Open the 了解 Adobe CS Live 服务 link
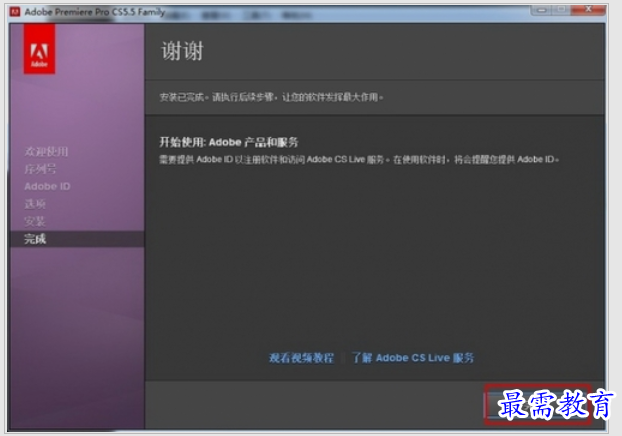Screen dimensions: 622x436 (x=413, y=358)
